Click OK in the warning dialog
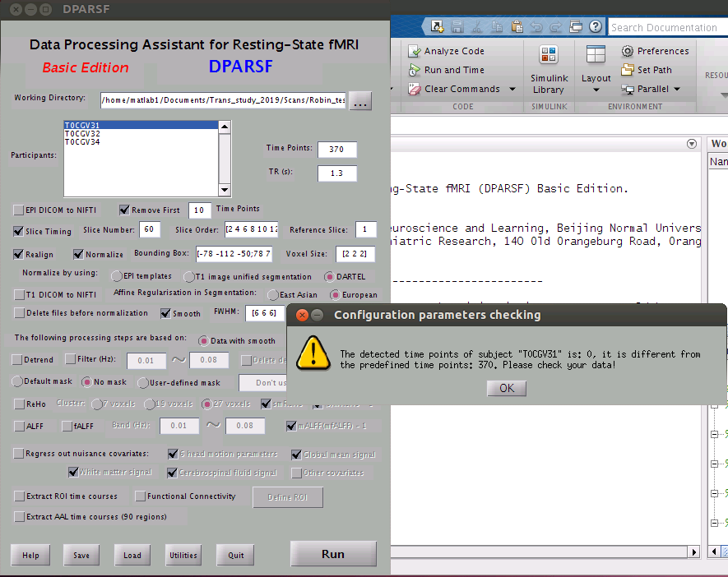This screenshot has height=577, width=728. click(507, 388)
